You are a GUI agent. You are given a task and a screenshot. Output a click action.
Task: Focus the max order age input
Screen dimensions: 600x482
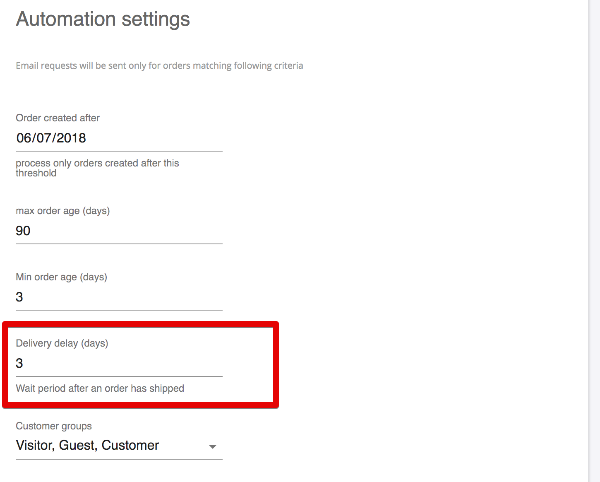[119, 231]
